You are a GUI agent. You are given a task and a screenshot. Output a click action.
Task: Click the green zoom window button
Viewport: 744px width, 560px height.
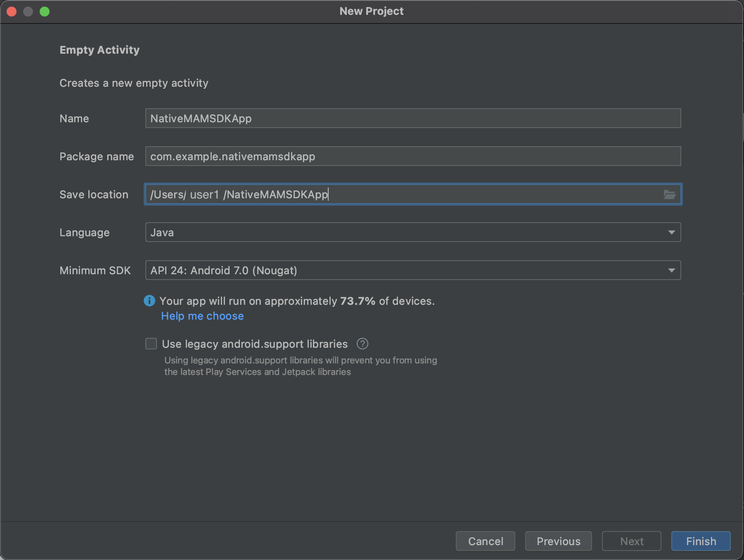point(45,12)
